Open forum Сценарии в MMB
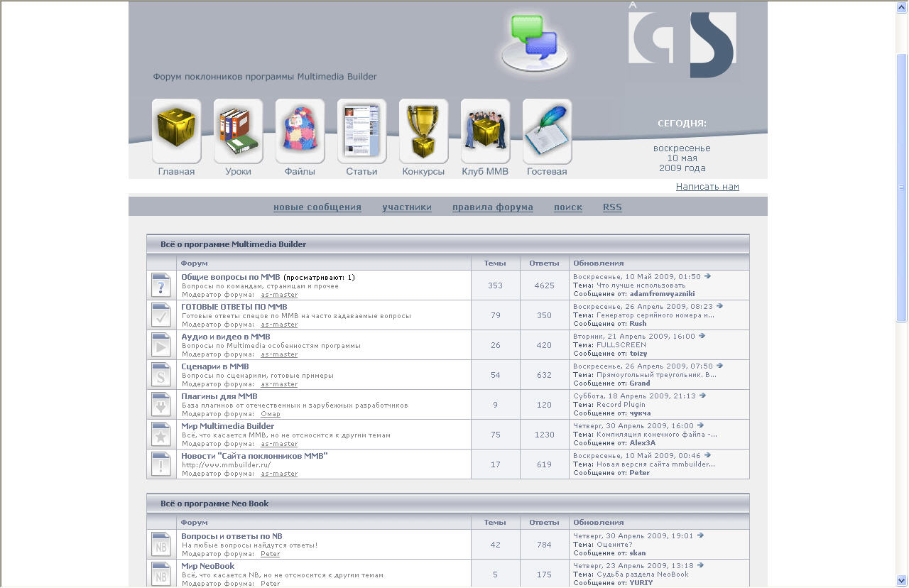Image resolution: width=909 pixels, height=588 pixels. click(215, 366)
